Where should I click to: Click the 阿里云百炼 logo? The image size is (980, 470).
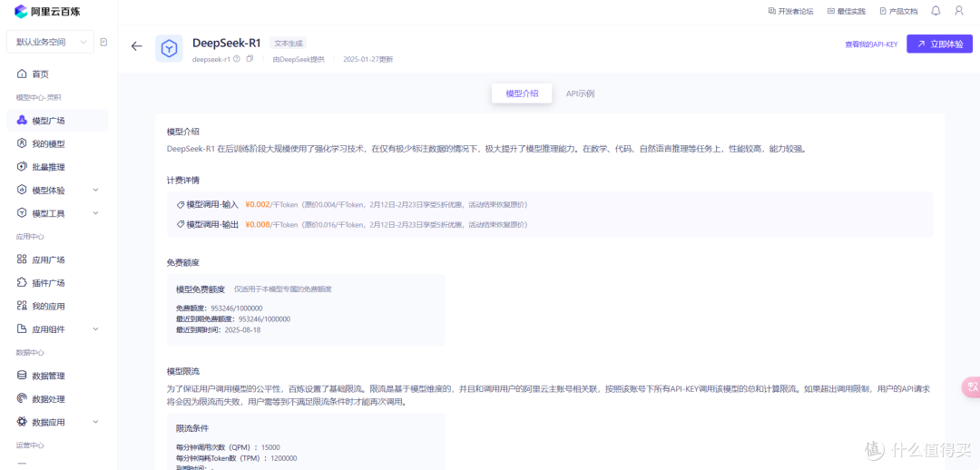(x=47, y=11)
